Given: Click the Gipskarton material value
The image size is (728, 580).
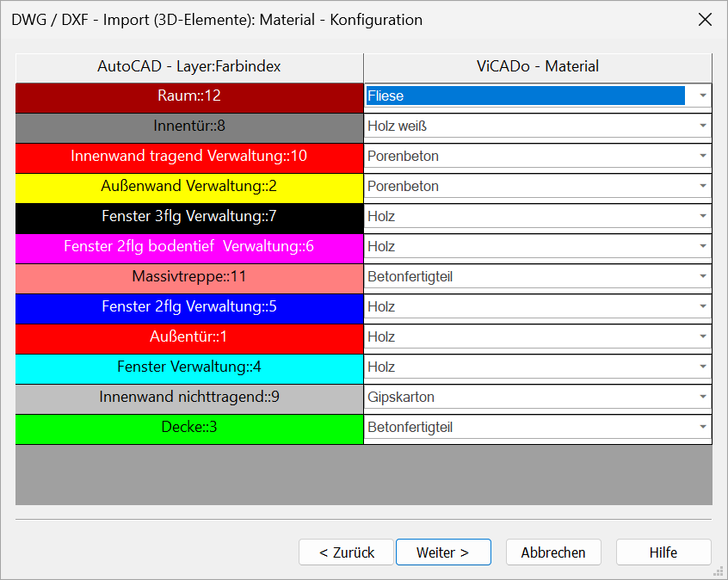Looking at the screenshot, I should pyautogui.click(x=401, y=397).
